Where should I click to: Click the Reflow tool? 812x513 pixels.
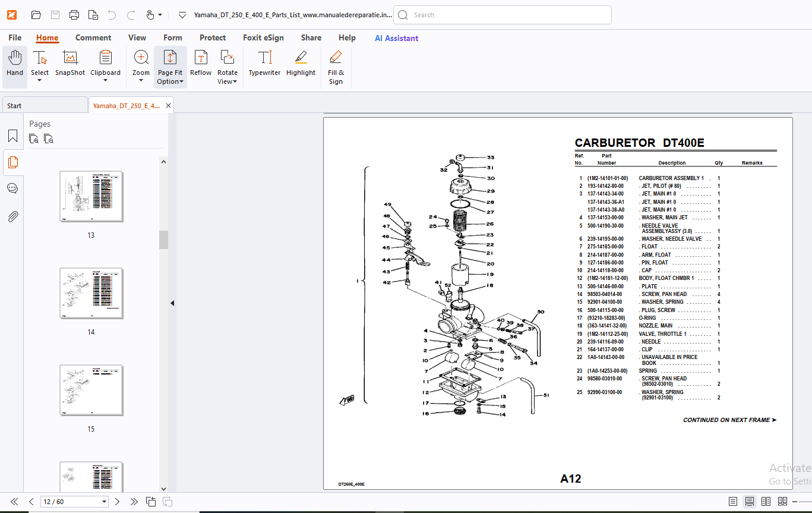201,64
